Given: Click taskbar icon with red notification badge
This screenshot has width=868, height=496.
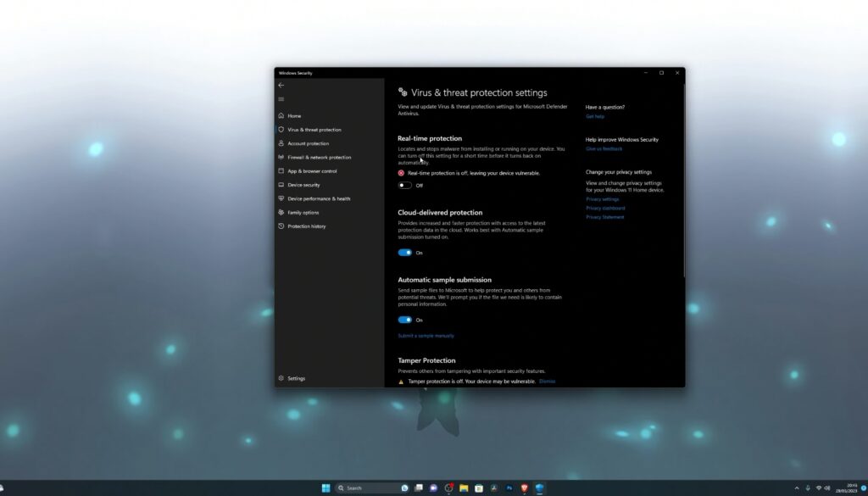Looking at the screenshot, I should pos(449,488).
